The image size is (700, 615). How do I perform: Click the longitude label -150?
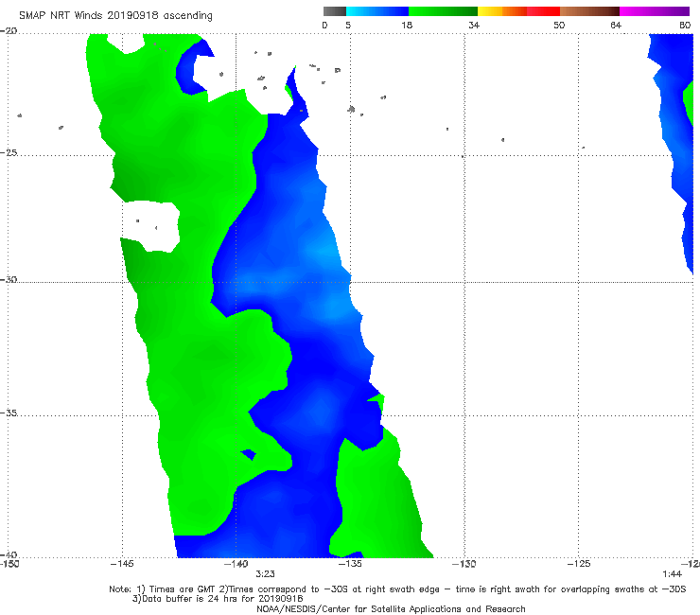point(9,564)
